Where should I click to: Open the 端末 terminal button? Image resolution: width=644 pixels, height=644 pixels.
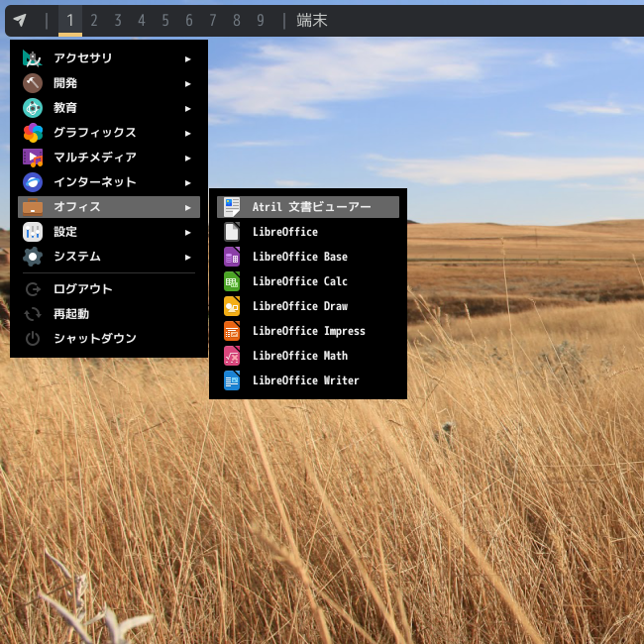coord(312,20)
